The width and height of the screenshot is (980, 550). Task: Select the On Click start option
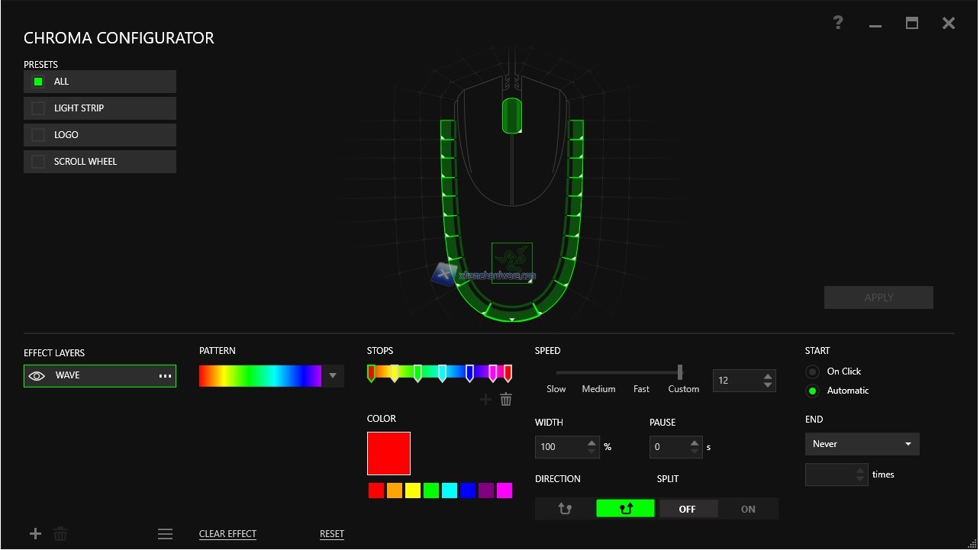(x=813, y=371)
